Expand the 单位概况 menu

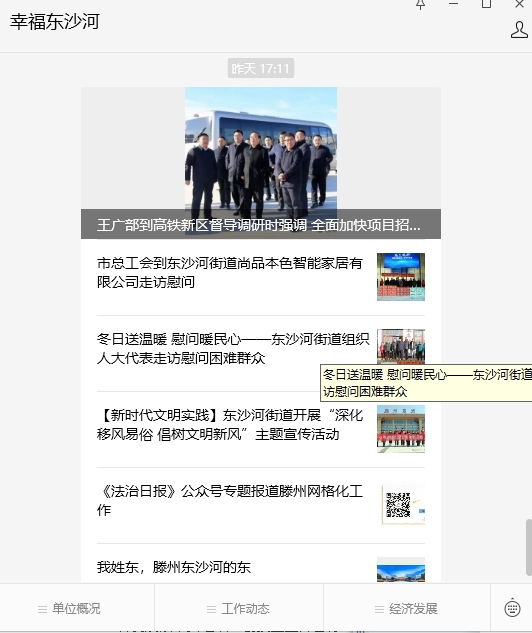69,608
